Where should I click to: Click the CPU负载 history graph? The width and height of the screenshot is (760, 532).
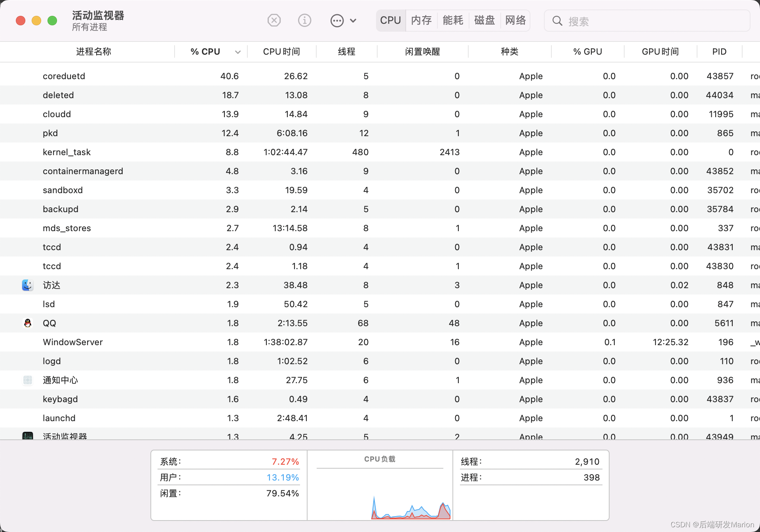coord(380,495)
